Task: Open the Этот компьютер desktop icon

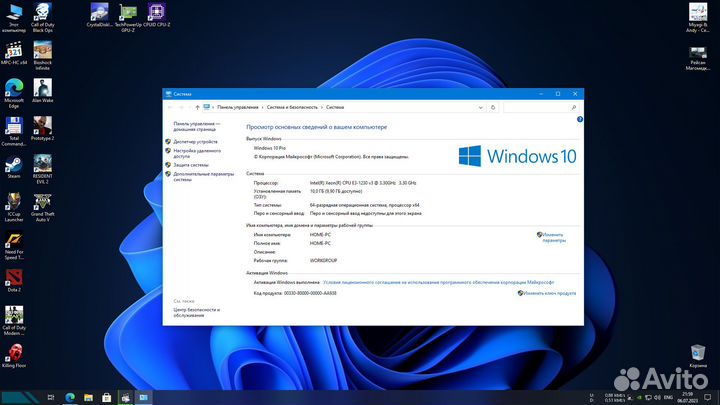Action: click(14, 18)
